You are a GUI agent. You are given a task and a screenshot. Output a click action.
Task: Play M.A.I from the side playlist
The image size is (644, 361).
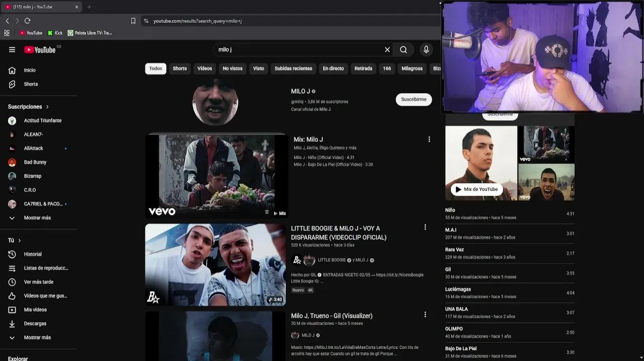coord(509,233)
